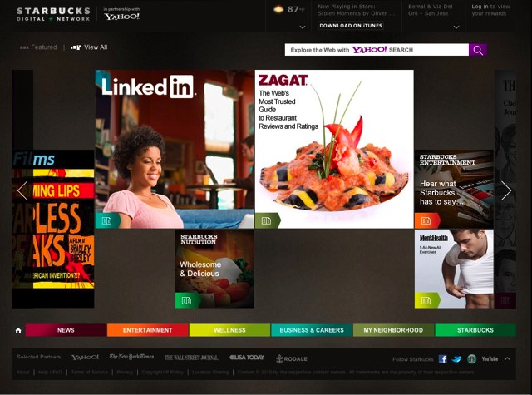Open the LinkedIn feature tile
The image size is (532, 395).
tap(175, 149)
